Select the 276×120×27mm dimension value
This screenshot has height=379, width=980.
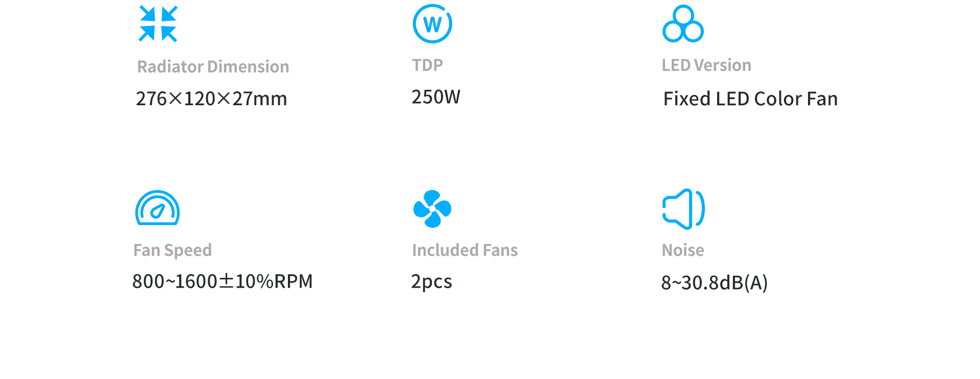tap(211, 99)
